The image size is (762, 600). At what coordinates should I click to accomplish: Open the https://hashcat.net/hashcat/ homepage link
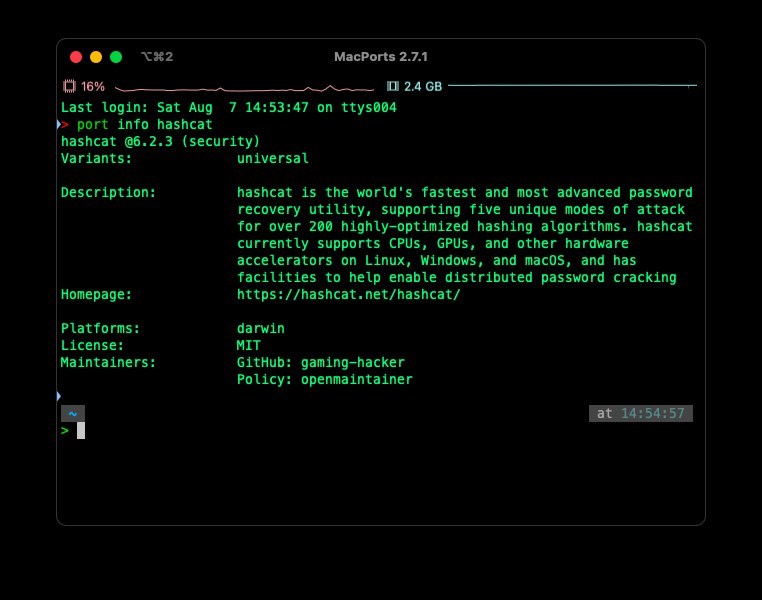348,294
